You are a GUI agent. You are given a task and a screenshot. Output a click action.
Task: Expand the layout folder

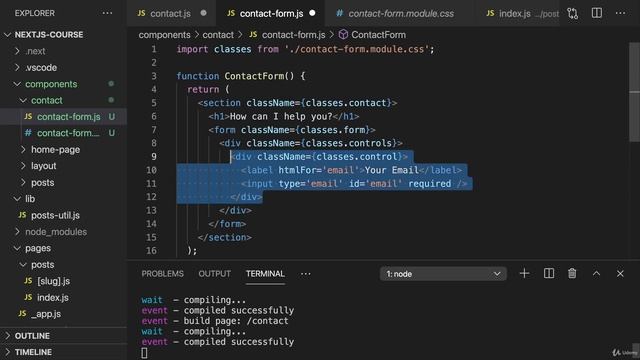point(23,166)
